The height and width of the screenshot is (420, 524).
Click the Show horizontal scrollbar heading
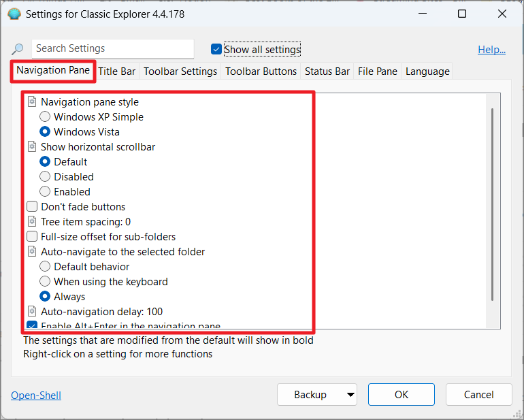pos(98,147)
